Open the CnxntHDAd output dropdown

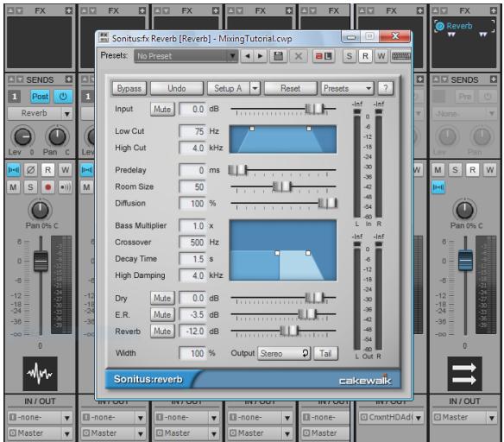tap(391, 418)
